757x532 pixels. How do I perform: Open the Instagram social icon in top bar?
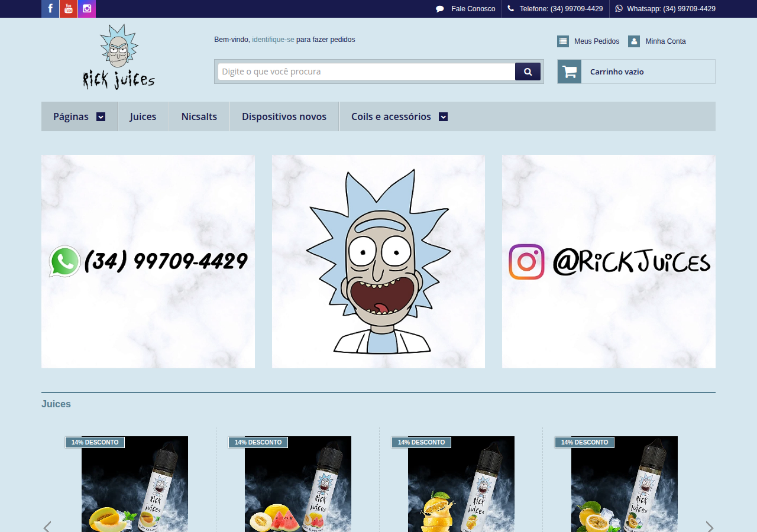click(87, 8)
